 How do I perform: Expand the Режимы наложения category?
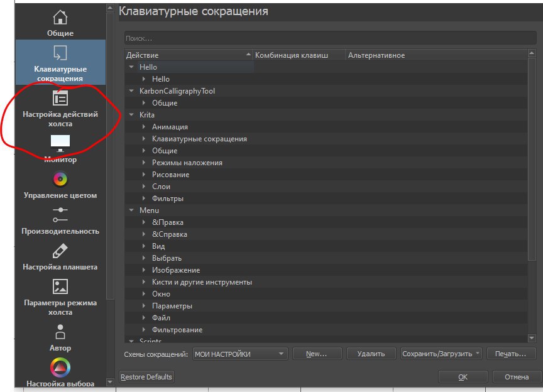[144, 163]
